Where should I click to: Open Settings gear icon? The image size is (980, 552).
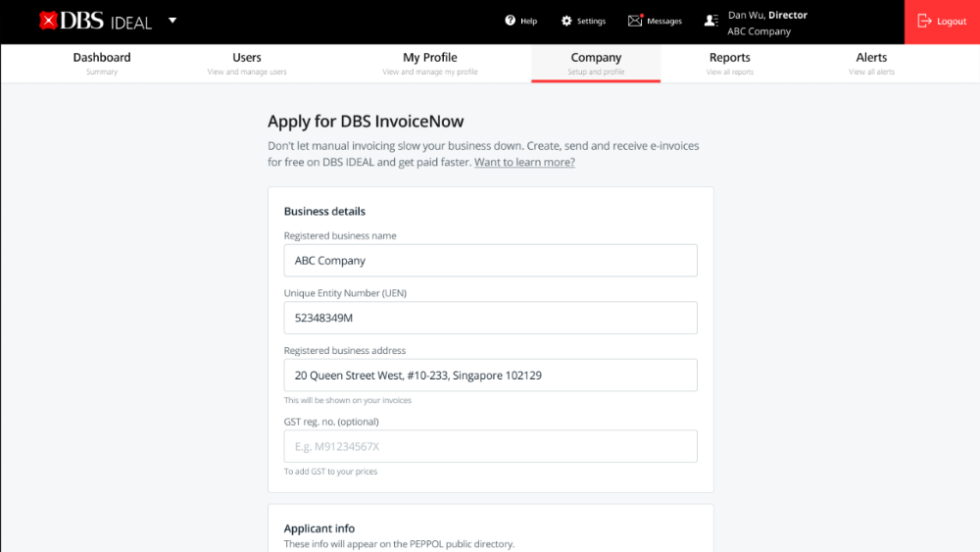(566, 21)
